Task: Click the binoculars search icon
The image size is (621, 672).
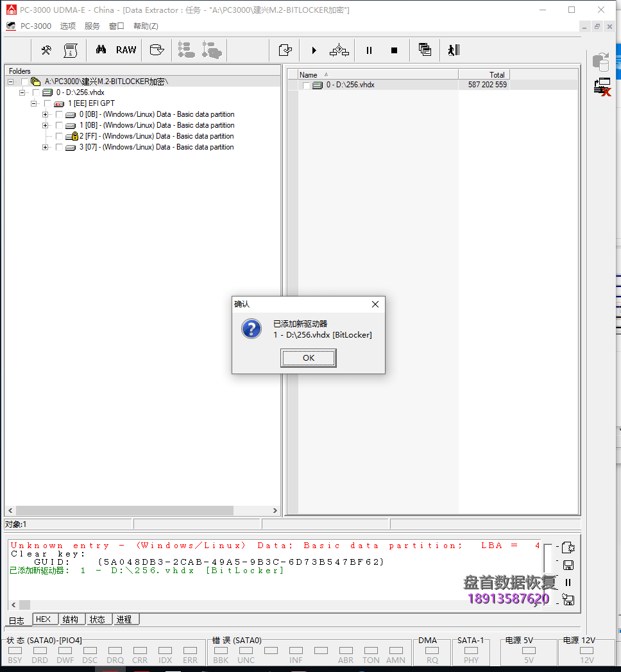Action: click(101, 49)
